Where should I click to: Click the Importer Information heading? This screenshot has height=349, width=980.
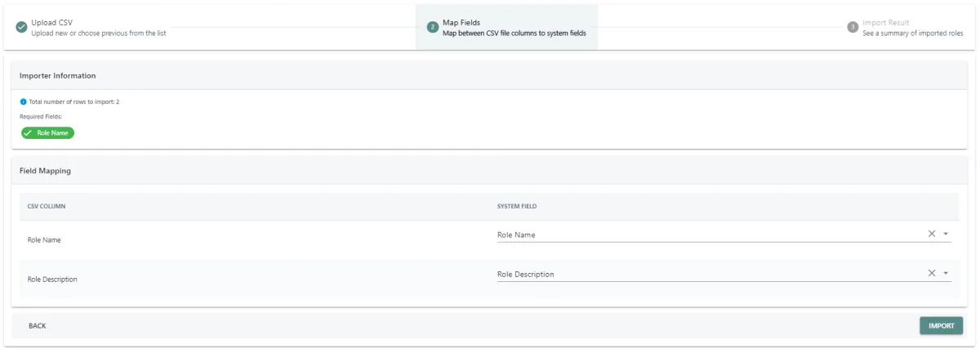click(58, 75)
